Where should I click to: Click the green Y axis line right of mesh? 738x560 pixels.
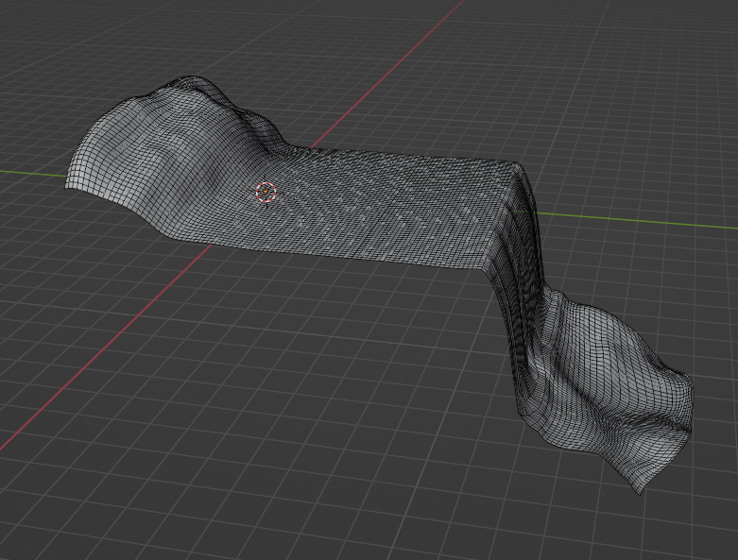tap(643, 222)
